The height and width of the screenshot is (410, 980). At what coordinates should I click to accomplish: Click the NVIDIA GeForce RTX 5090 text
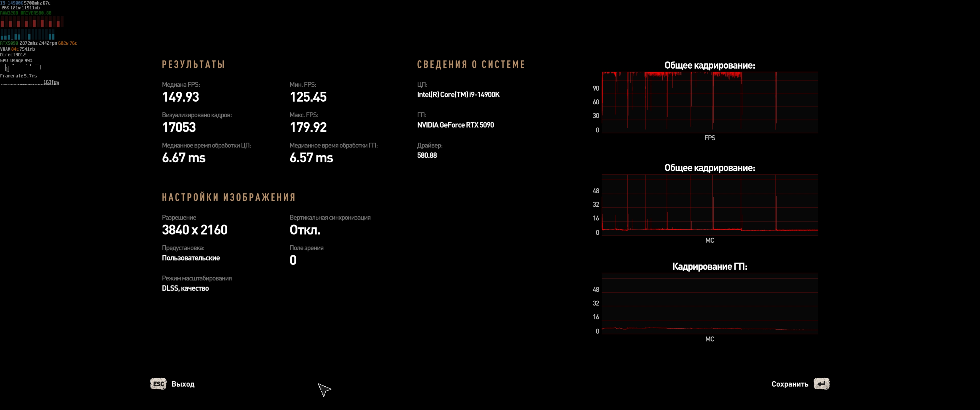click(455, 125)
